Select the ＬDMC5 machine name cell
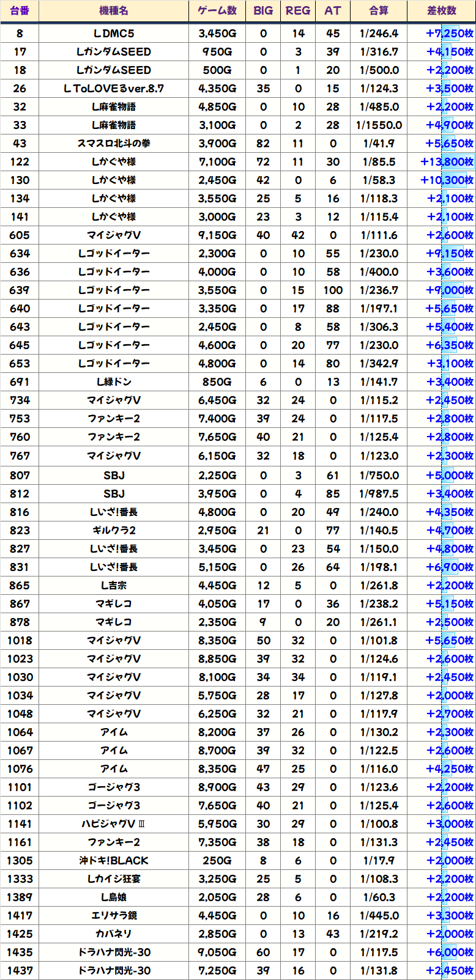 point(114,34)
